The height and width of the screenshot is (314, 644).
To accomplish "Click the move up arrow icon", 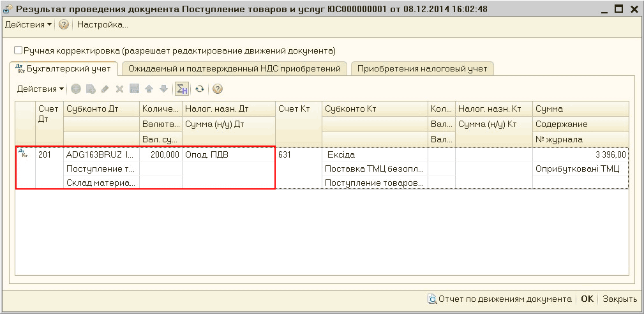I will tap(149, 89).
